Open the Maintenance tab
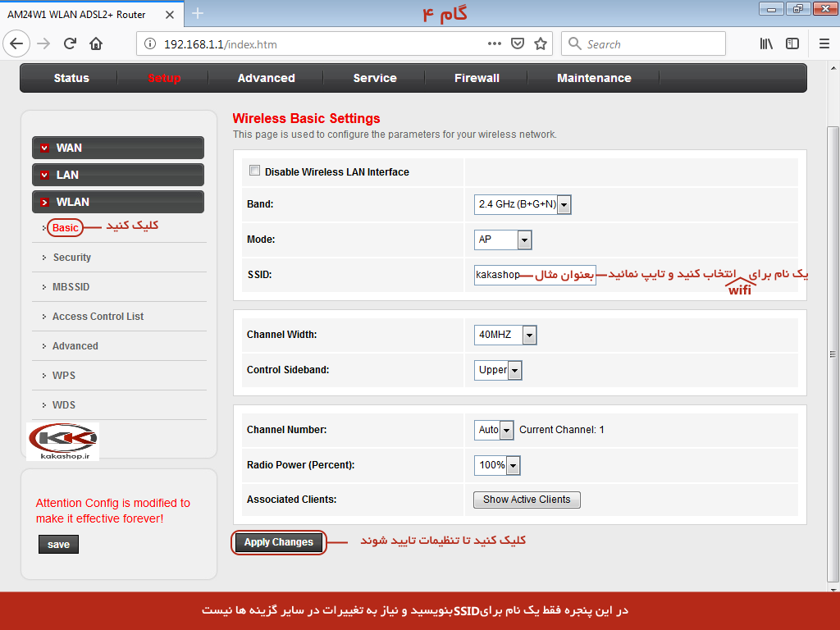The image size is (840, 630). [x=594, y=78]
